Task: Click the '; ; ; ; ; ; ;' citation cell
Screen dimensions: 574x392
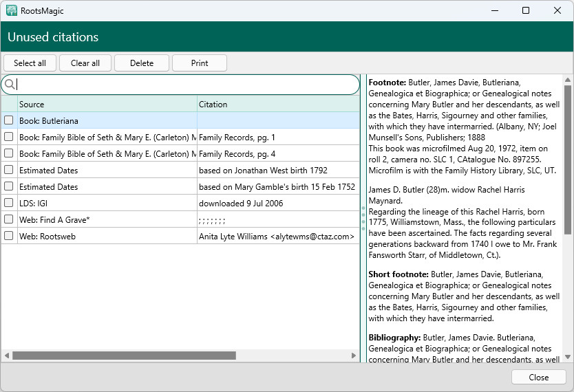Action: coord(278,220)
